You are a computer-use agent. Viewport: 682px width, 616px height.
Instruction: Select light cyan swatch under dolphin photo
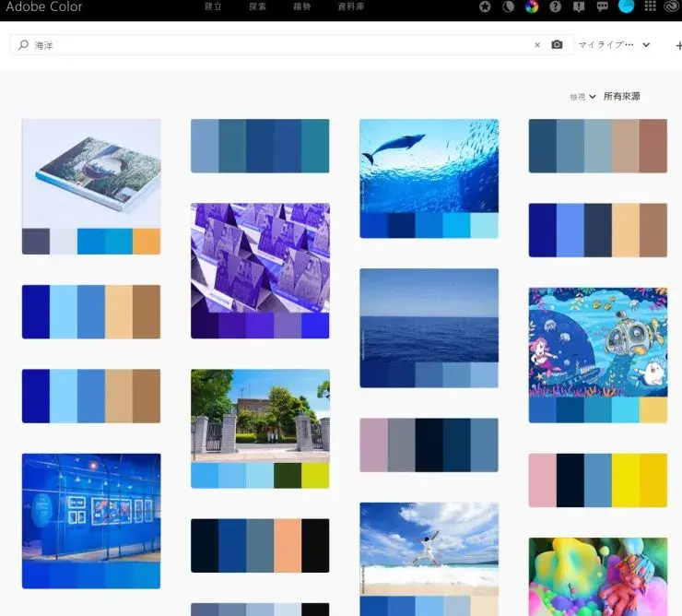(484, 226)
